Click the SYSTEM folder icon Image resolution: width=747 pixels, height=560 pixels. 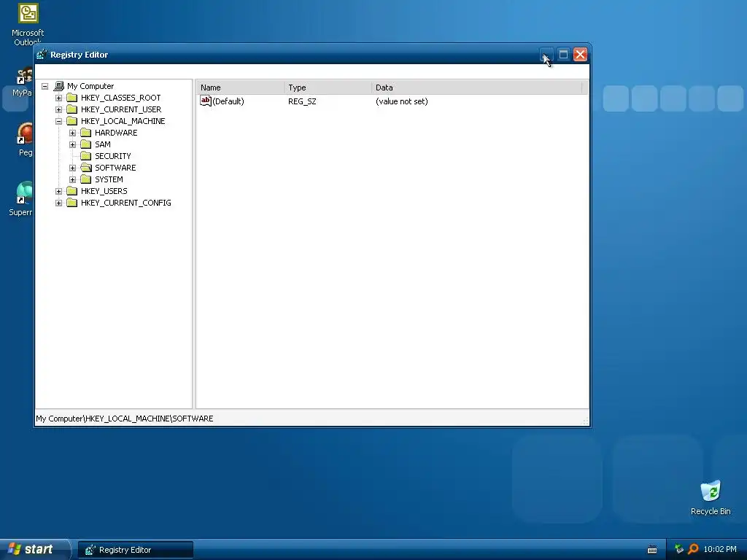tap(86, 179)
